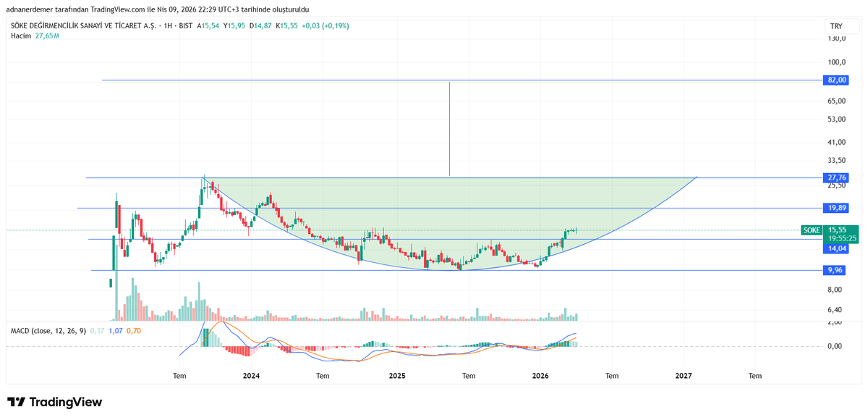Click the 100,0 price axis value

[x=837, y=62]
